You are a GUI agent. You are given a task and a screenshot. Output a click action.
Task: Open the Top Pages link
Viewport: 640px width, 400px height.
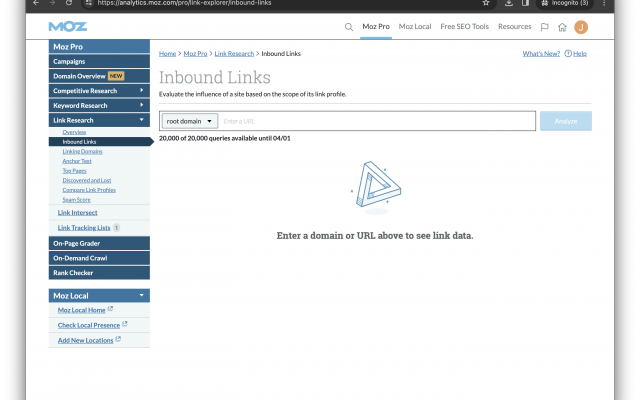[74, 171]
